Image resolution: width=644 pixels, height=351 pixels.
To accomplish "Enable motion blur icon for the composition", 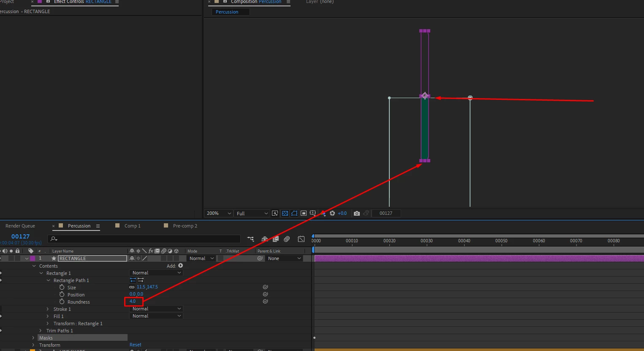I will 287,239.
